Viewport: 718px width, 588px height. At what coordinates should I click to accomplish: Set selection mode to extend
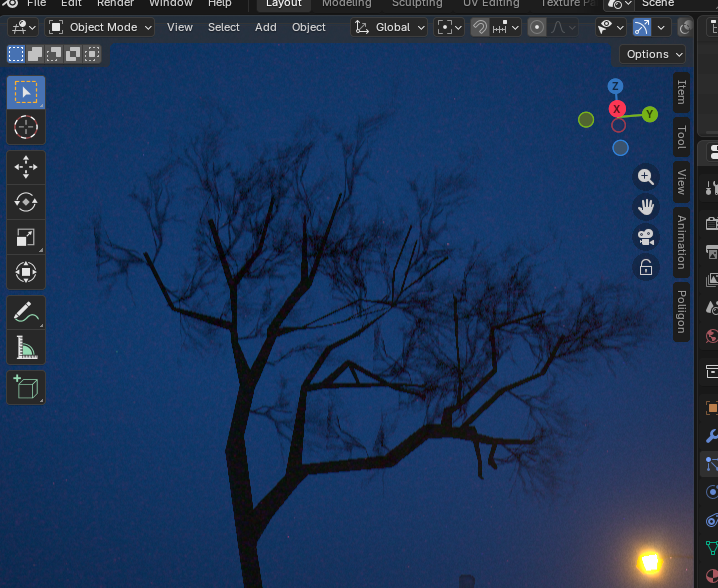tap(35, 54)
